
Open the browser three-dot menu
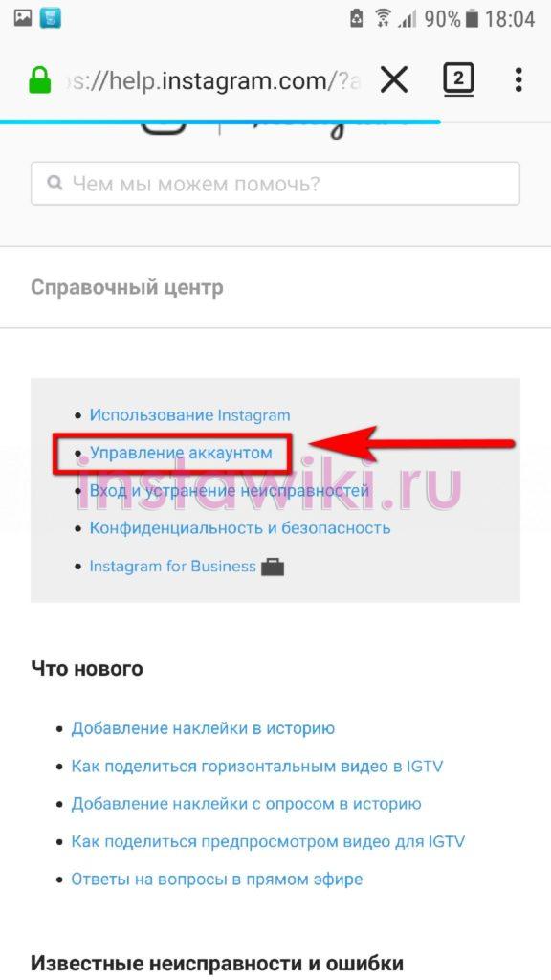tap(518, 80)
